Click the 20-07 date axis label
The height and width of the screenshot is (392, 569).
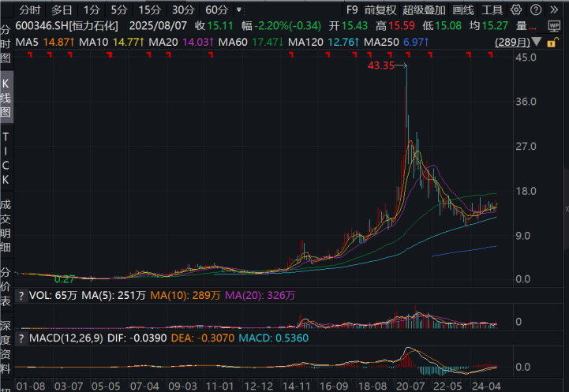coord(411,386)
